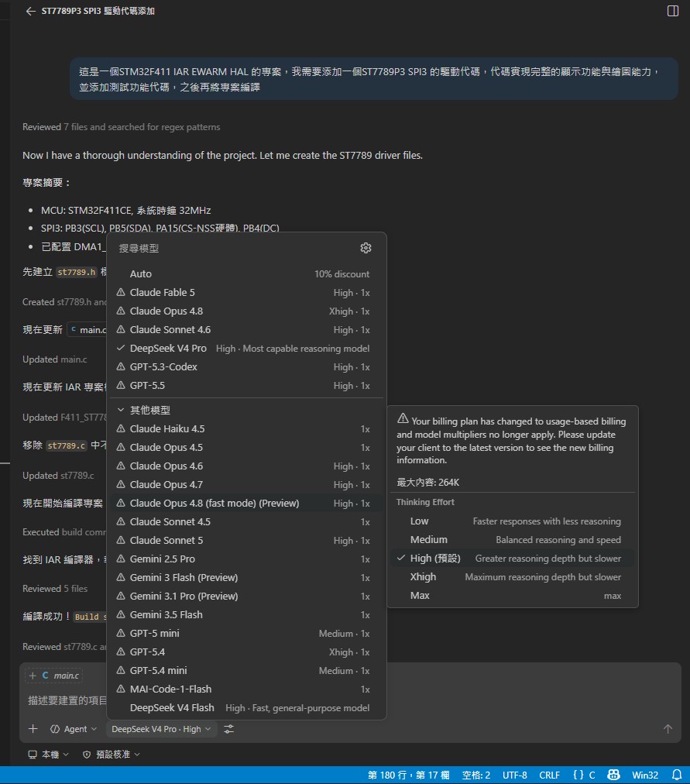Open model picker settings gear
690x784 pixels.
pyautogui.click(x=366, y=248)
